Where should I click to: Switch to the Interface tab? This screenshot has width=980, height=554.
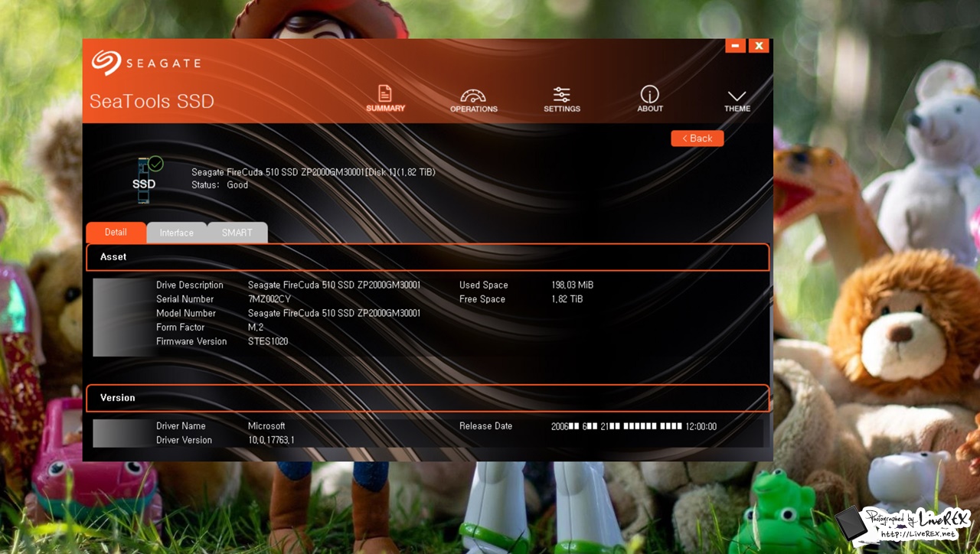(176, 233)
